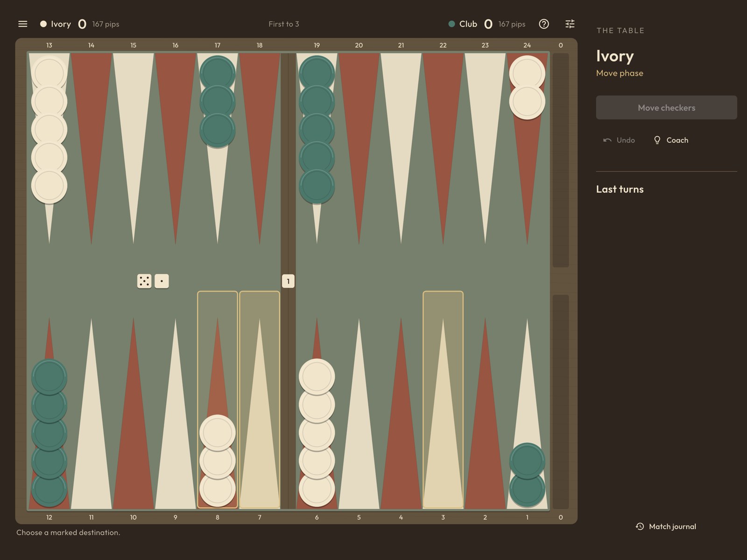Open the hamburger menu

click(22, 24)
